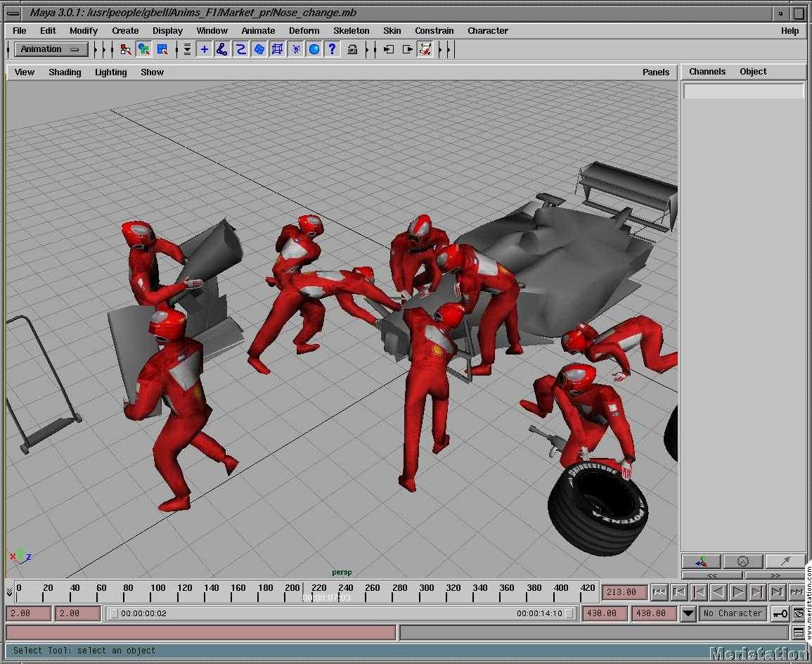Open the Animate menu
Screen dimensions: 812x664
pos(258,30)
